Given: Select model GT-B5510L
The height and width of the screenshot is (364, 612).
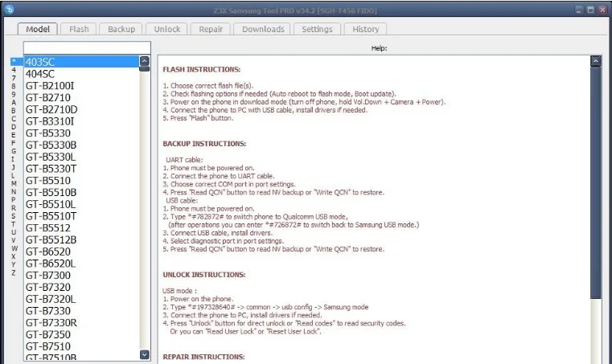Looking at the screenshot, I should tap(81, 204).
